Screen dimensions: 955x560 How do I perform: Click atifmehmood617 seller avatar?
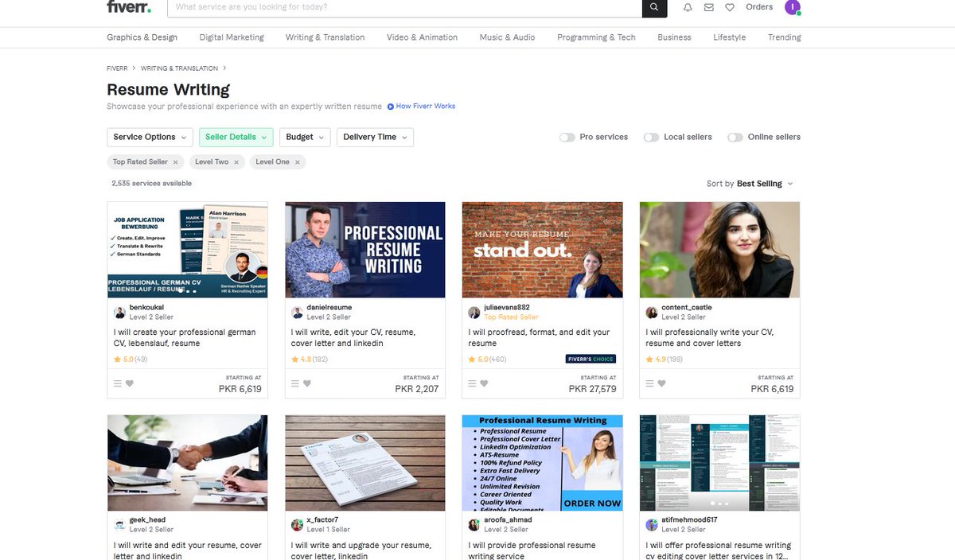[x=652, y=525]
